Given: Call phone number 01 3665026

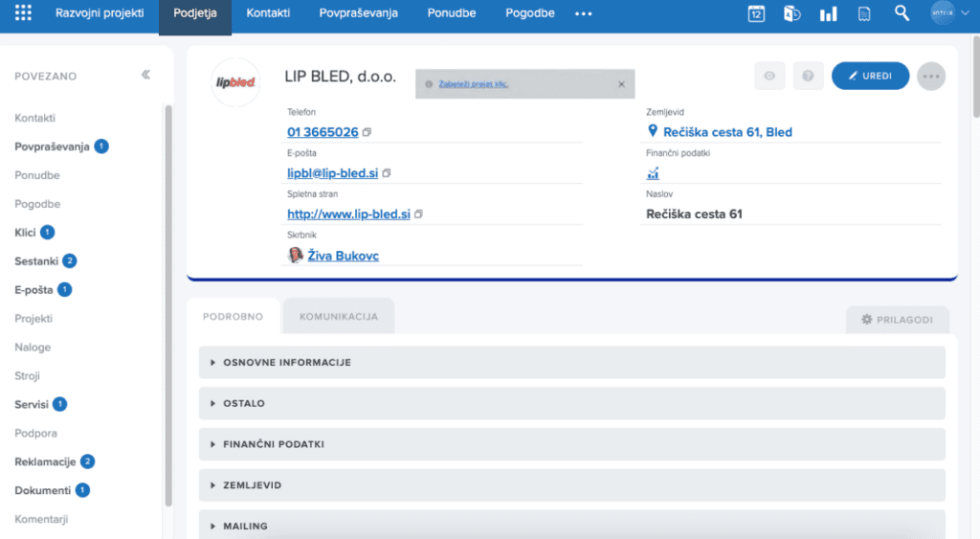Looking at the screenshot, I should [323, 132].
